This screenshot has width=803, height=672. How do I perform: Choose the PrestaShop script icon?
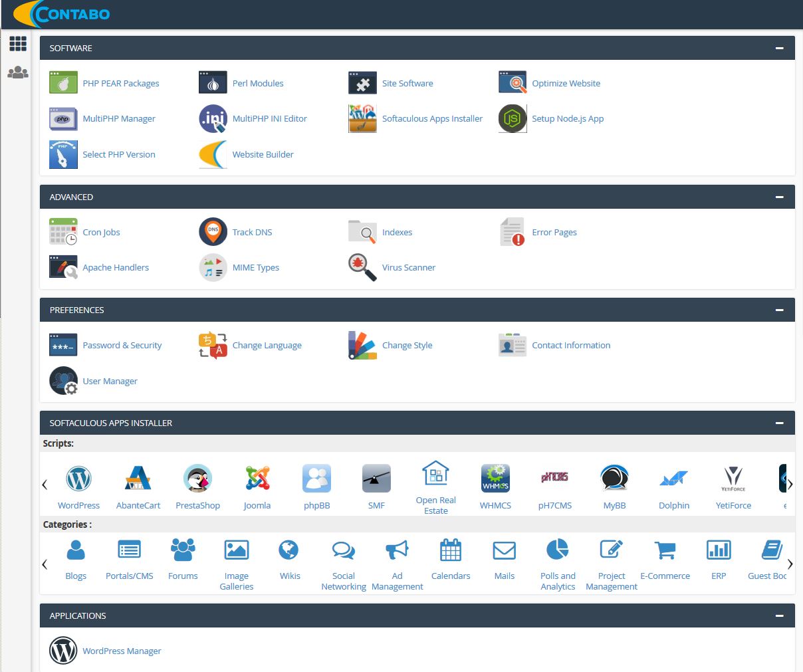coord(197,479)
